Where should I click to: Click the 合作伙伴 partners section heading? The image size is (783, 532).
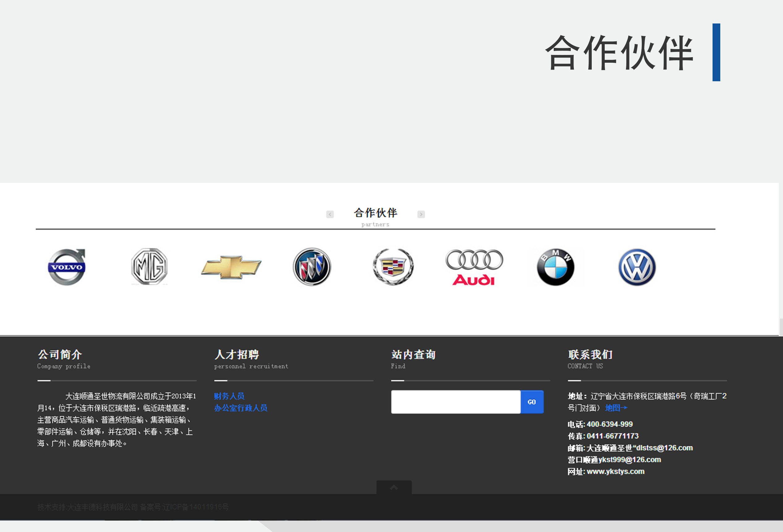(375, 213)
